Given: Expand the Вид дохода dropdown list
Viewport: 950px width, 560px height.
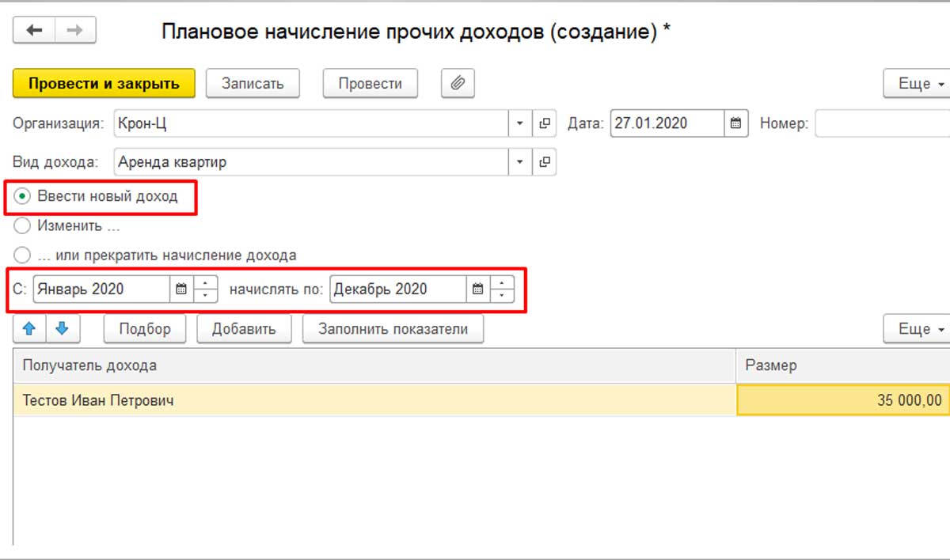Looking at the screenshot, I should point(520,162).
